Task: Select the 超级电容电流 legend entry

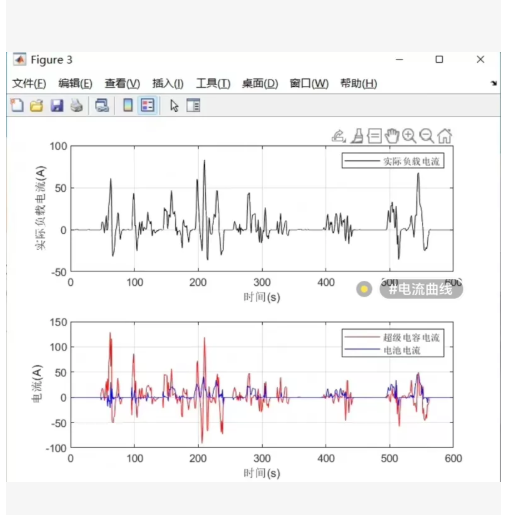Action: tap(393, 338)
